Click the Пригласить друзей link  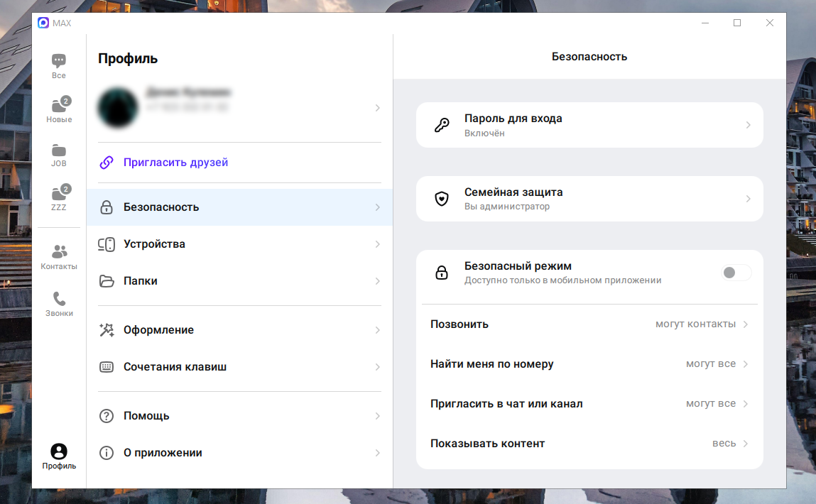click(x=175, y=163)
